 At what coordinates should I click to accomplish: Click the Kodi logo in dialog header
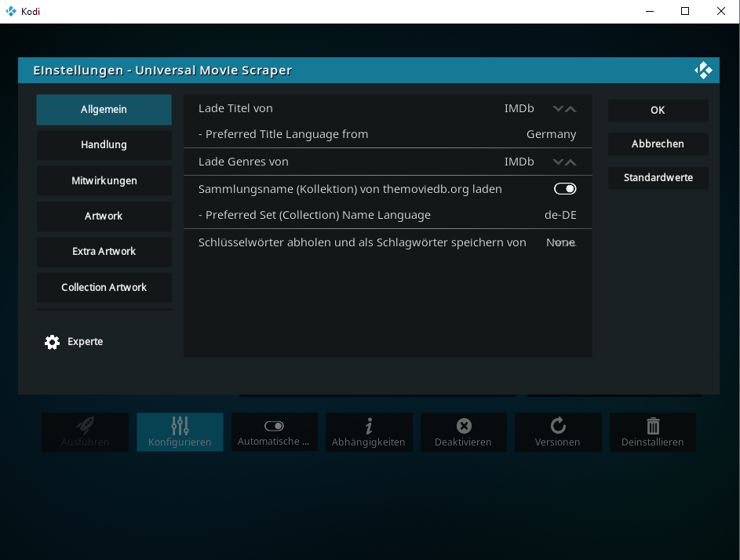[x=703, y=71]
